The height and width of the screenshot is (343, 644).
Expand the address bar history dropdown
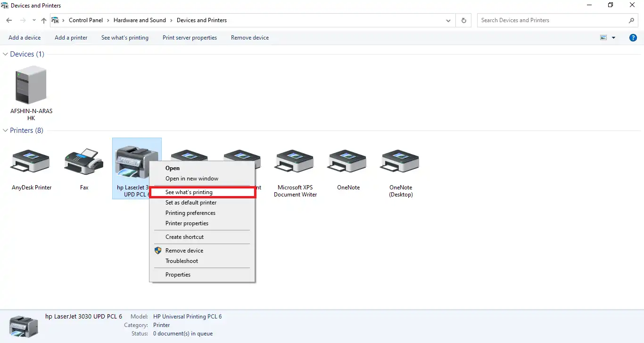pos(448,20)
